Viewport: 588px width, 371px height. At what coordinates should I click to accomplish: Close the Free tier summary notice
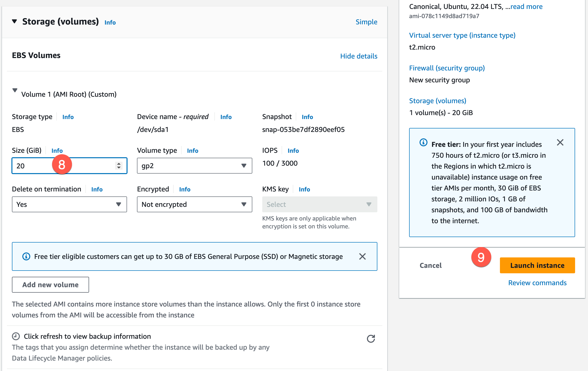(x=560, y=143)
